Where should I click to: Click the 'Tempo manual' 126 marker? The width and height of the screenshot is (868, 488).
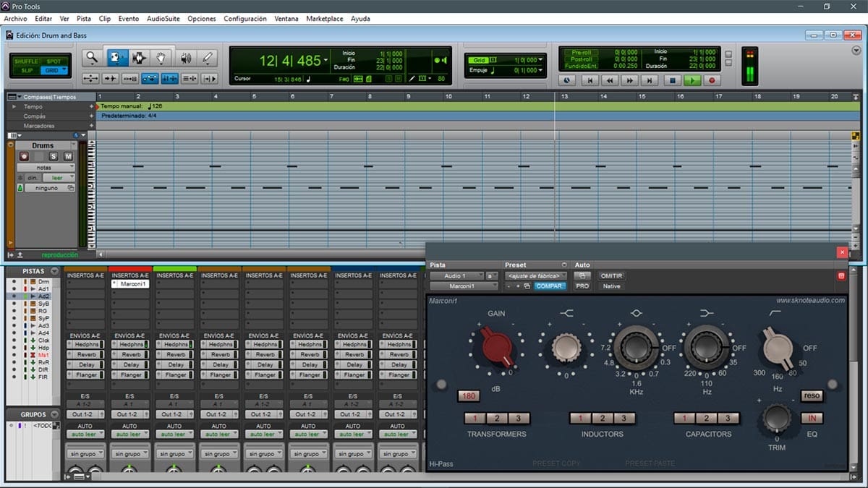pos(131,106)
